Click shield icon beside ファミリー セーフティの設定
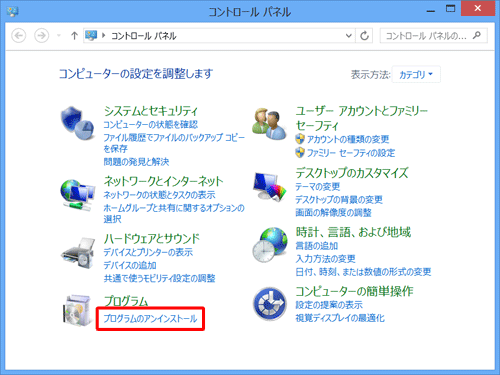The image size is (500, 375). click(x=300, y=153)
